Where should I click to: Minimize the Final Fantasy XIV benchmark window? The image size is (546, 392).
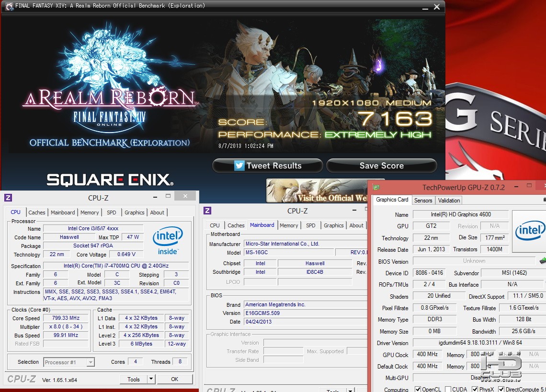[x=425, y=7]
